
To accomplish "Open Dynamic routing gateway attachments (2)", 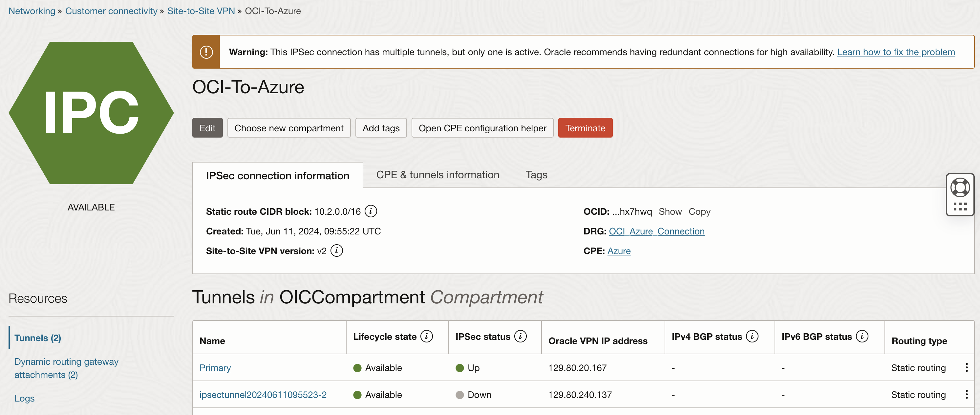I will (67, 368).
